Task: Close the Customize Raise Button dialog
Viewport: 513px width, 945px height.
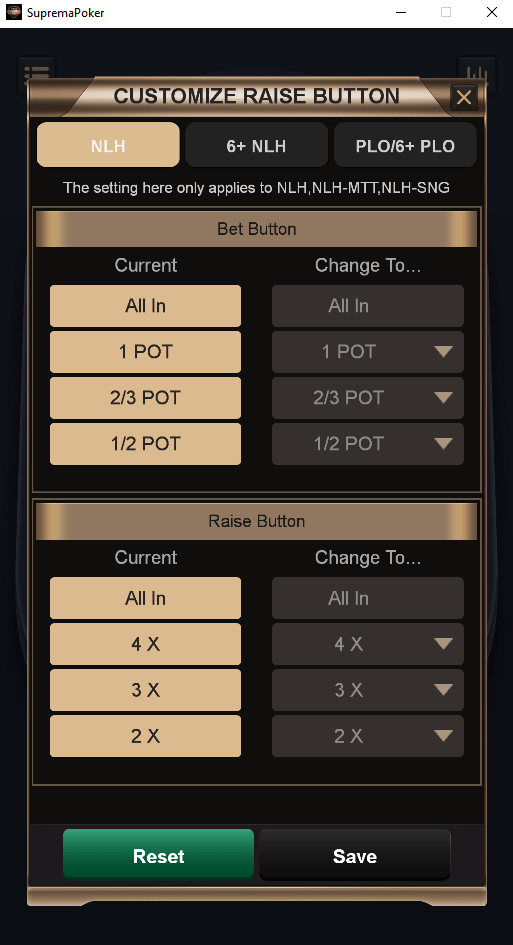Action: [464, 97]
